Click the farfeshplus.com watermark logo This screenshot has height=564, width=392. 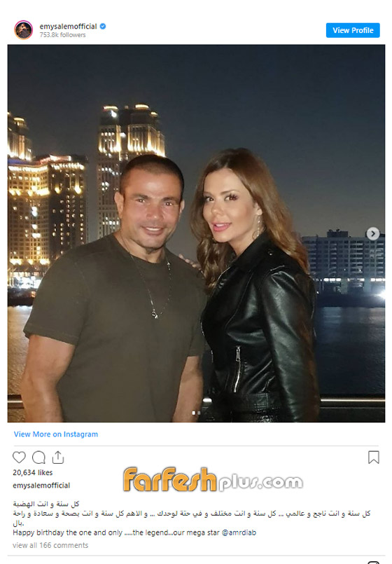point(213,479)
